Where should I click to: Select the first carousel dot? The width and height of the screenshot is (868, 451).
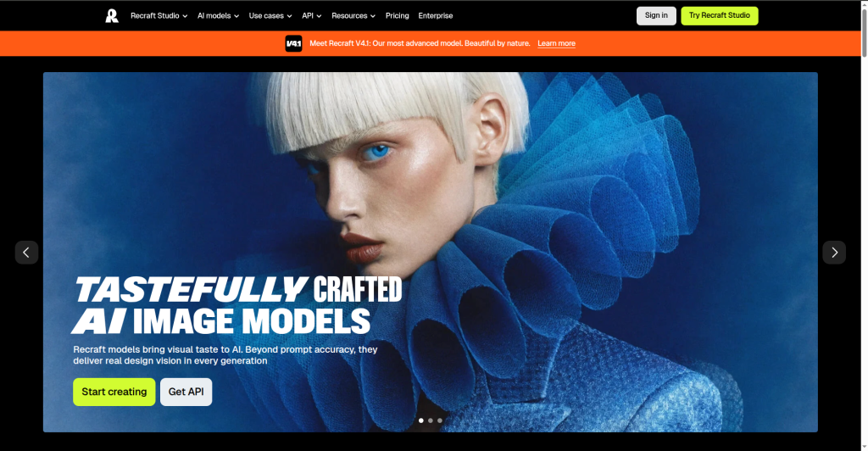(421, 420)
